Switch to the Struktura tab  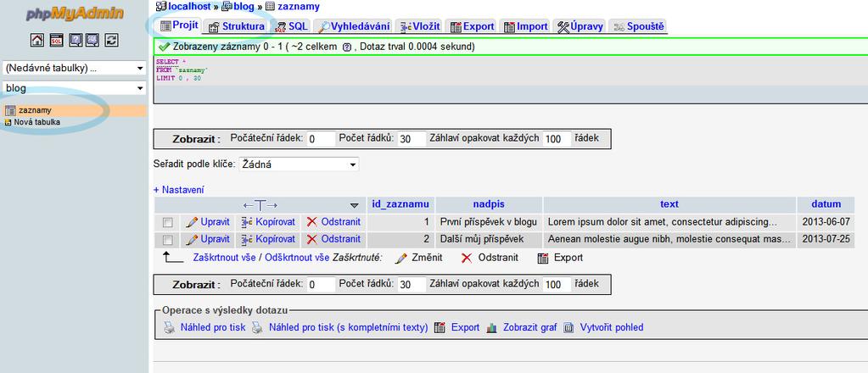point(237,26)
